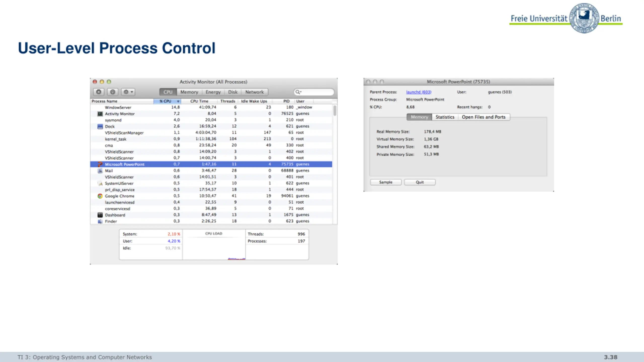Sort by Threads column header
Screen dimensions: 644x362
pos(228,101)
